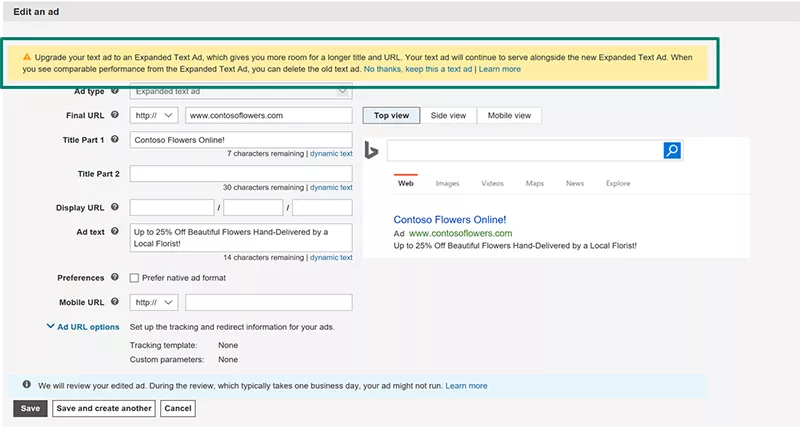Click the Final URL address field
Image resolution: width=800 pixels, height=427 pixels.
(269, 115)
